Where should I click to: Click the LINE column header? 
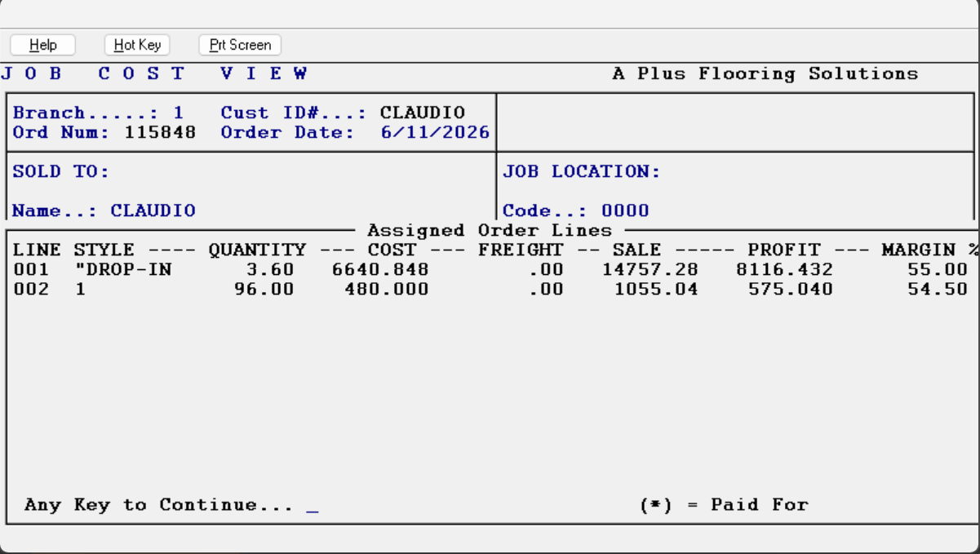click(38, 250)
